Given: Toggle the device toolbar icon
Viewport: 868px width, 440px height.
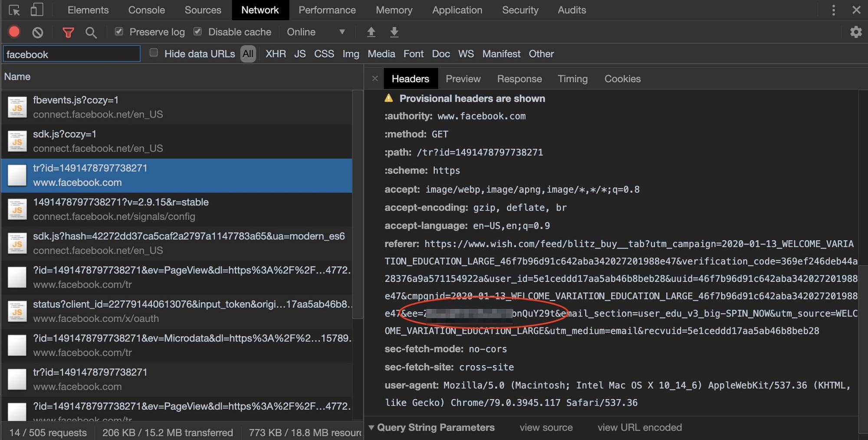Looking at the screenshot, I should click(x=36, y=10).
